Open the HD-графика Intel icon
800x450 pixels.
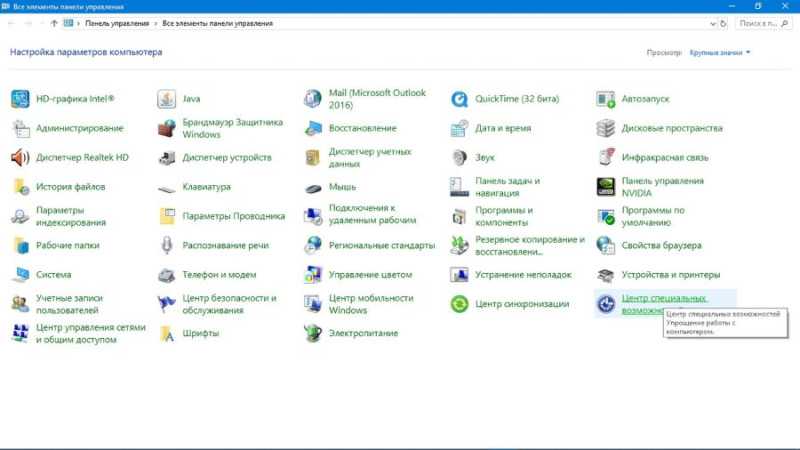tap(20, 99)
